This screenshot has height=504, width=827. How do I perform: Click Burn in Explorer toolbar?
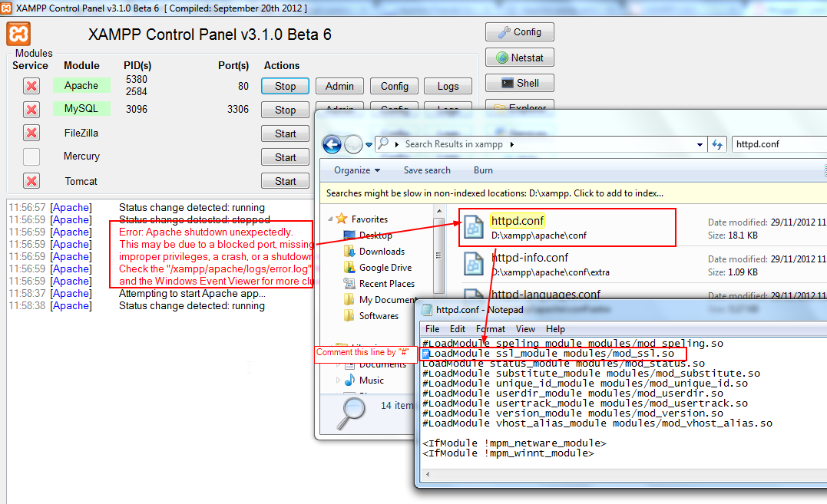click(x=483, y=170)
